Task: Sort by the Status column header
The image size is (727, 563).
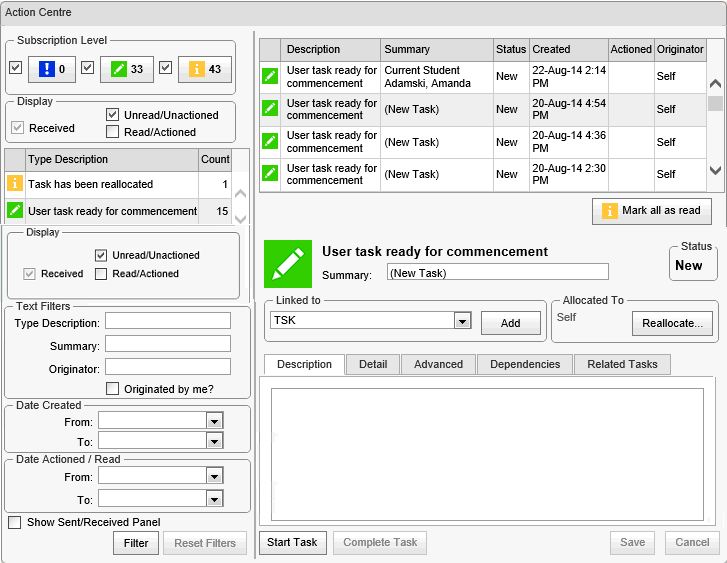Action: (x=511, y=50)
